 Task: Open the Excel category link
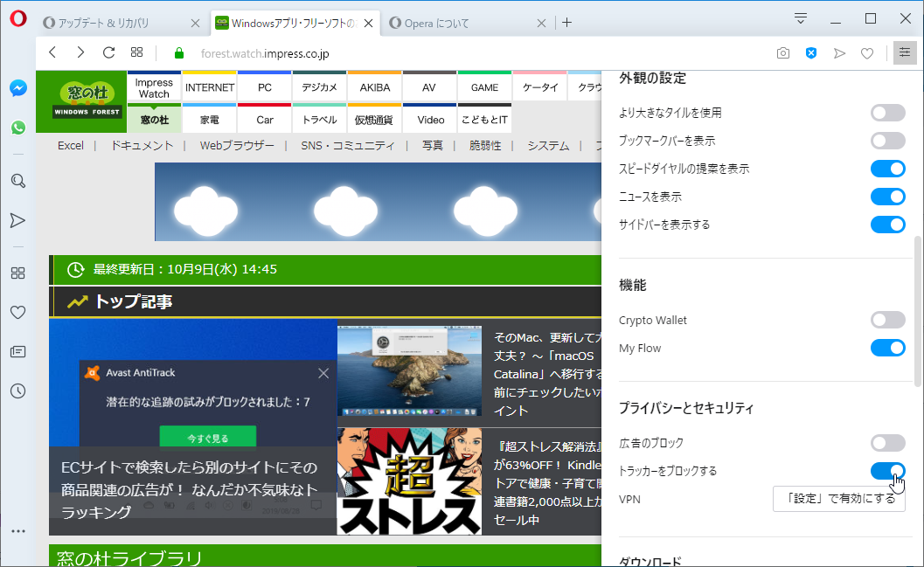coord(71,145)
